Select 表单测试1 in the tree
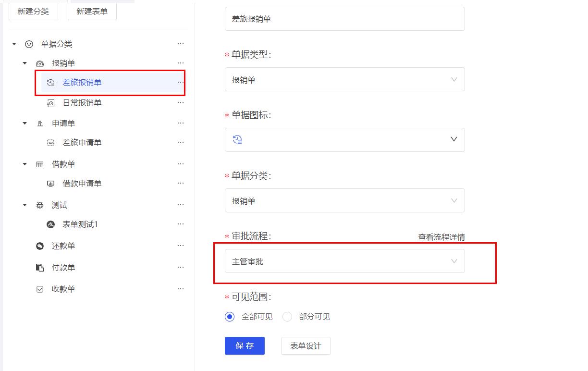 [80, 224]
